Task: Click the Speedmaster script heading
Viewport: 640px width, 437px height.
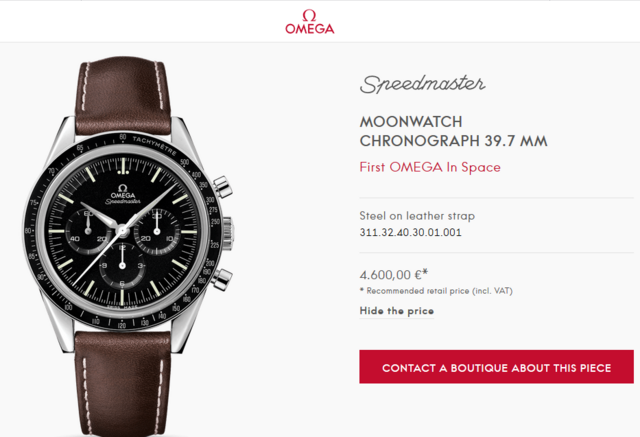Action: [x=422, y=84]
